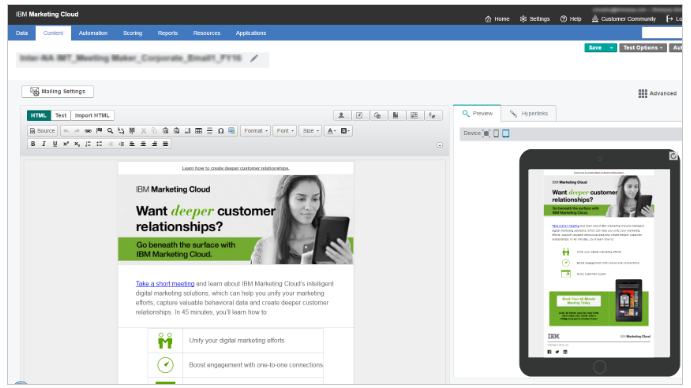Viewport: 691px width, 388px height.
Task: Open the Applications menu tab
Action: coord(251,33)
